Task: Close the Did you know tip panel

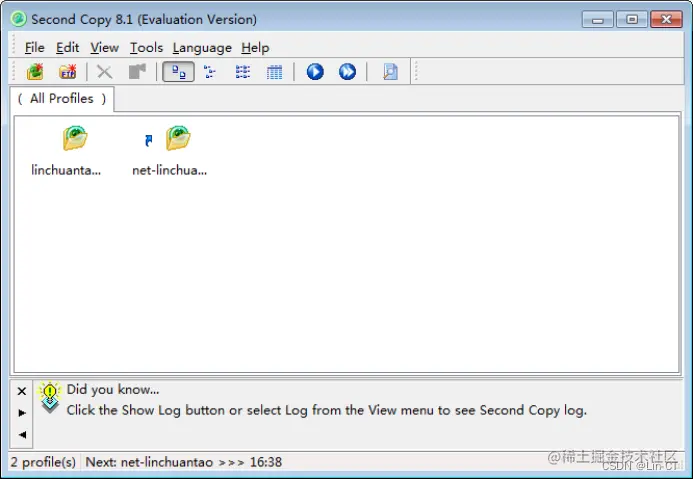Action: [22, 391]
